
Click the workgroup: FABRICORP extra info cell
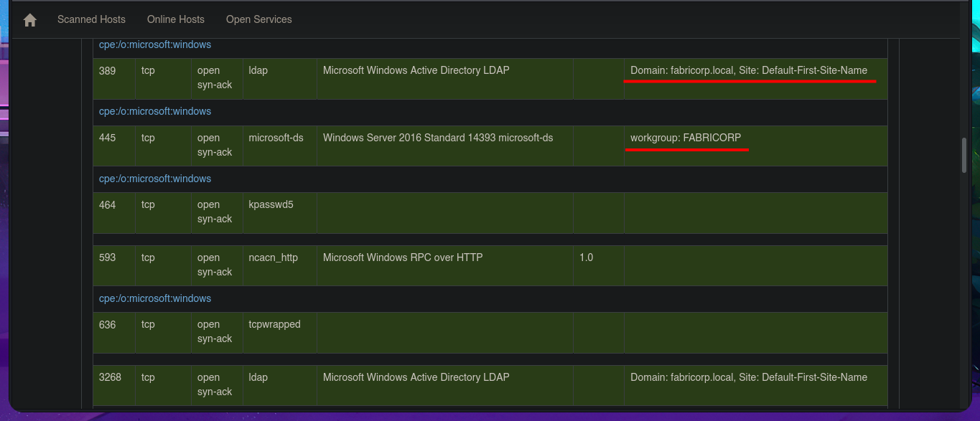point(685,138)
